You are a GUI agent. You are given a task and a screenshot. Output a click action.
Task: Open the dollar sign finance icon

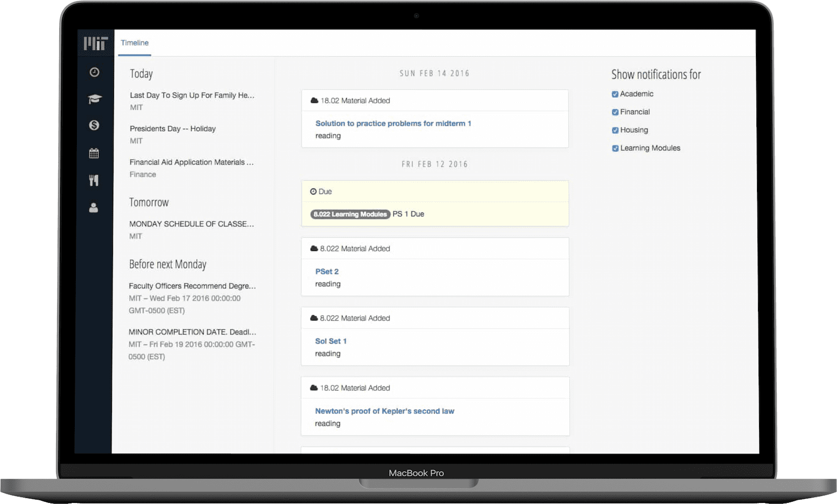[x=94, y=125]
